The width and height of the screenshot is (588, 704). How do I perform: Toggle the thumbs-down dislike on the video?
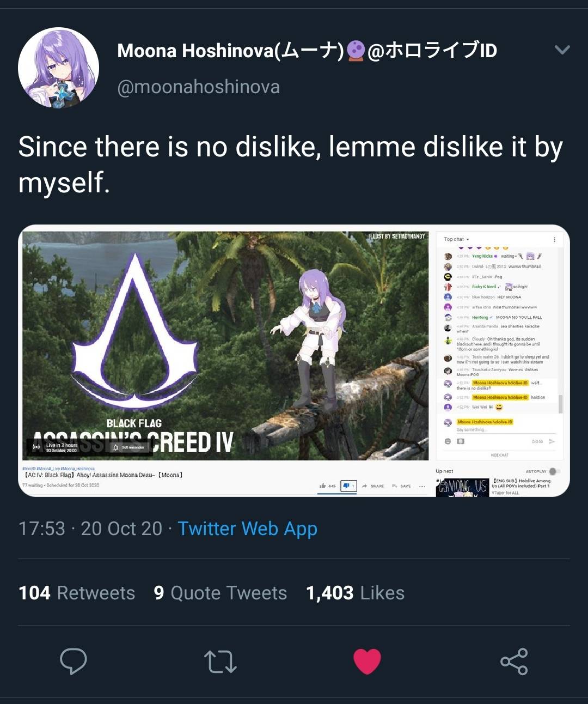(347, 485)
